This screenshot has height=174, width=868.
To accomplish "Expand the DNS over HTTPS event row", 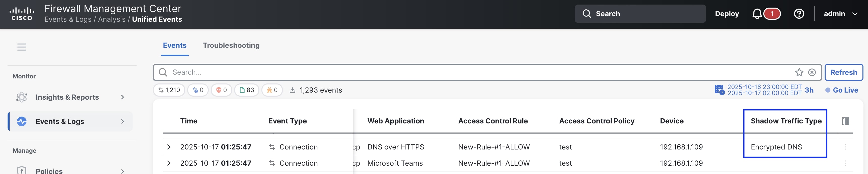I will point(169,147).
